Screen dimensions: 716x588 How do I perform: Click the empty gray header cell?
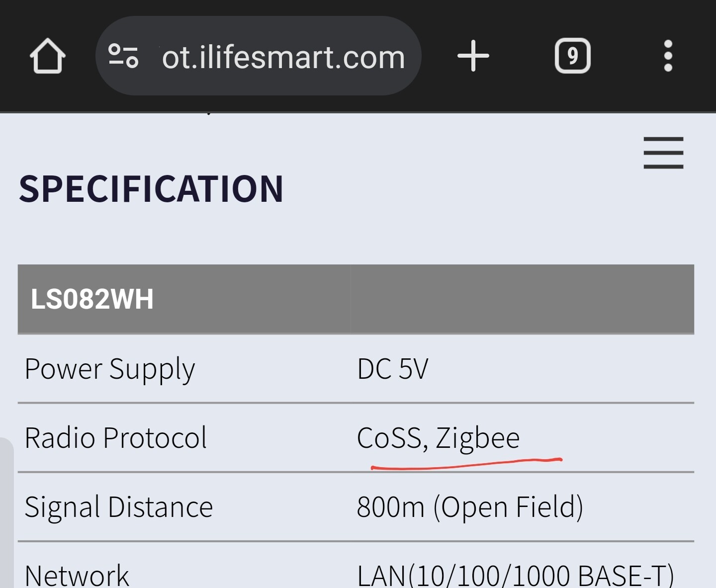click(522, 299)
